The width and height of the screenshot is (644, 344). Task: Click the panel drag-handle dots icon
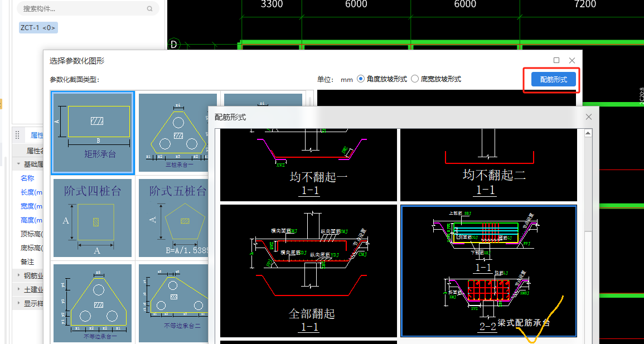point(17,134)
